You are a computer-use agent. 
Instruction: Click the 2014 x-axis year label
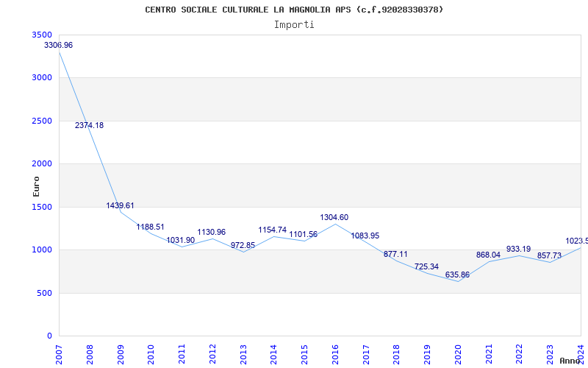pos(274,355)
